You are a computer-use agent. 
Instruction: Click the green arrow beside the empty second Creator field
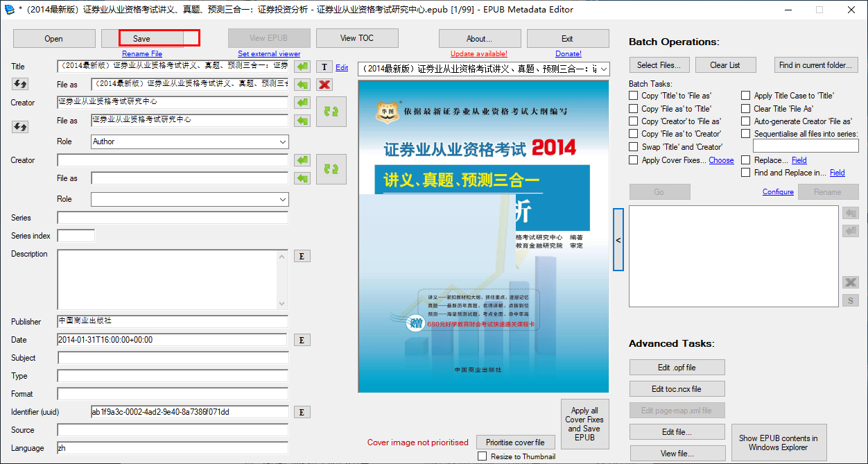tap(302, 160)
